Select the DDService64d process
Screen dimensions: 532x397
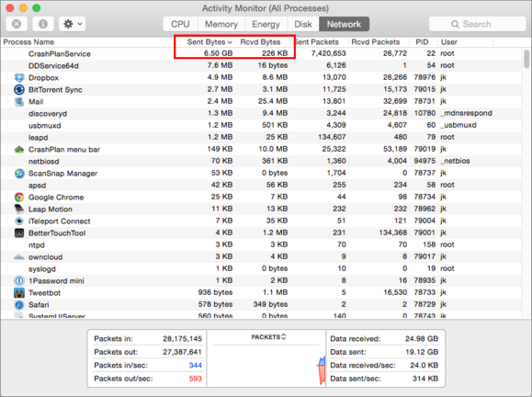click(53, 66)
